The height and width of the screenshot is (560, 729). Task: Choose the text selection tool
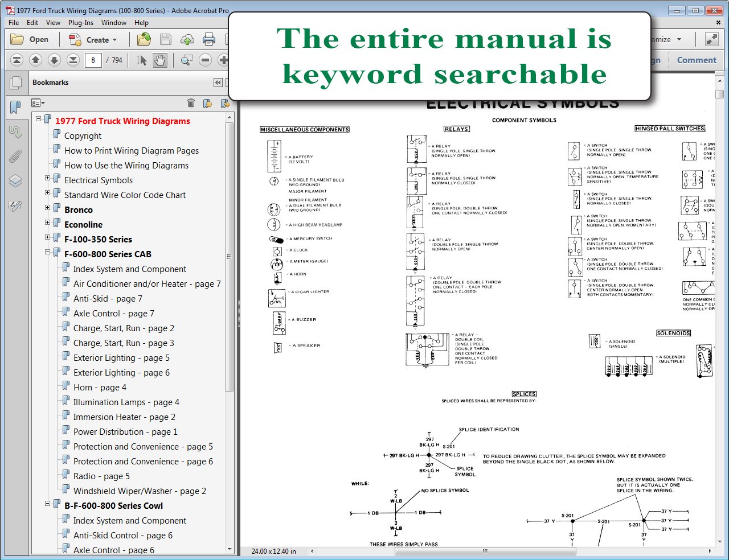point(142,60)
